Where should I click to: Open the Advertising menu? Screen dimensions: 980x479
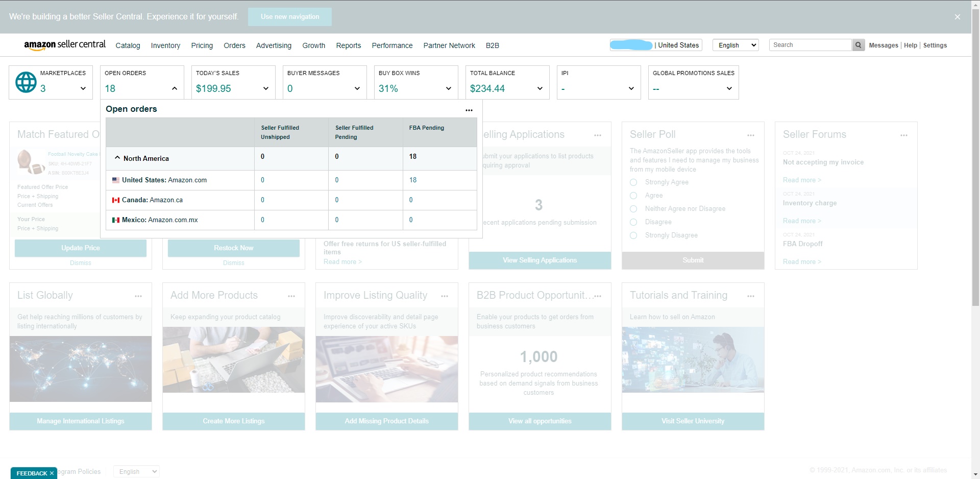coord(274,45)
